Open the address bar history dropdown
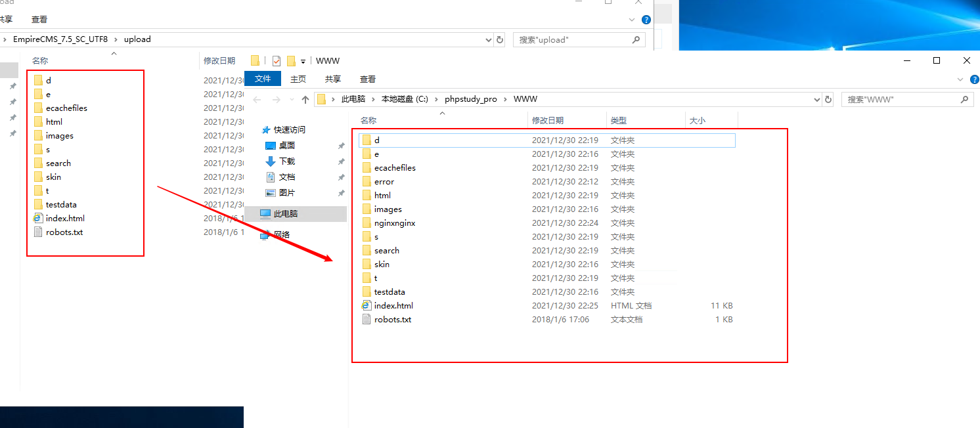980x428 pixels. click(x=817, y=99)
